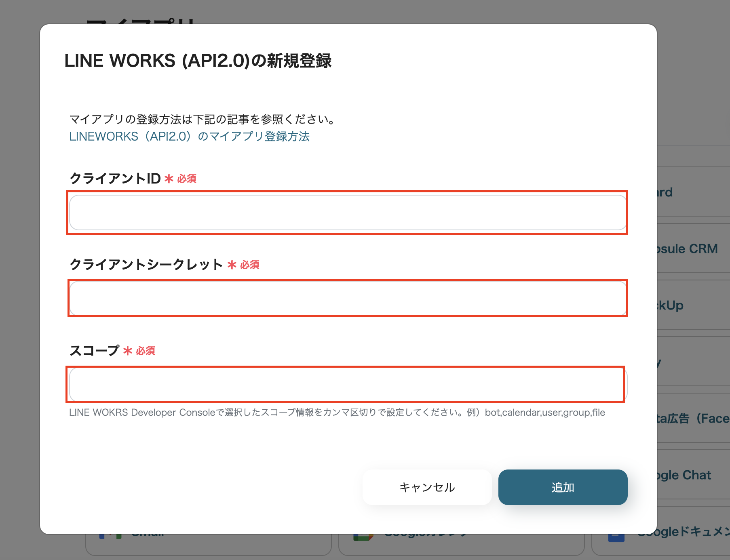Click the スコープ field label
The width and height of the screenshot is (730, 560).
(x=95, y=351)
